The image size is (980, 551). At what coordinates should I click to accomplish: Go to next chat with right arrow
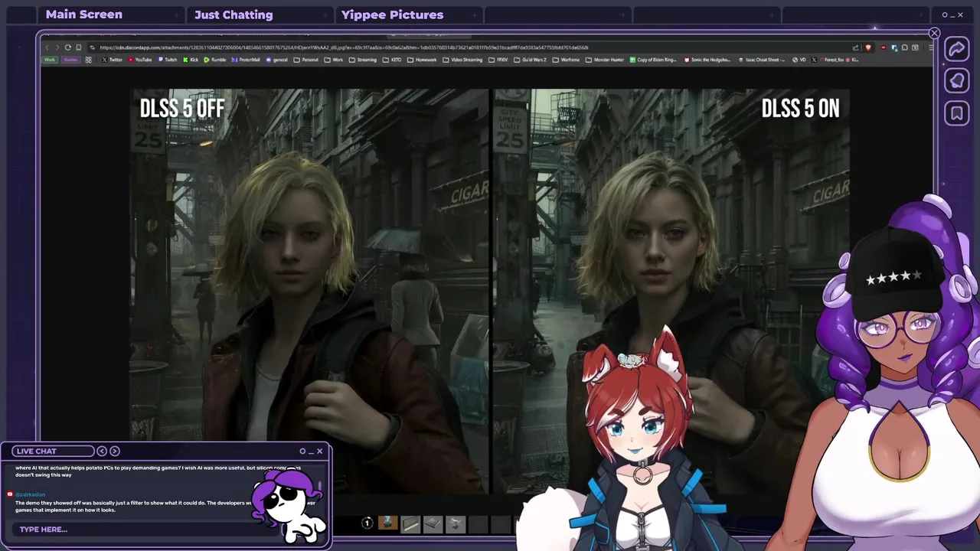[115, 451]
